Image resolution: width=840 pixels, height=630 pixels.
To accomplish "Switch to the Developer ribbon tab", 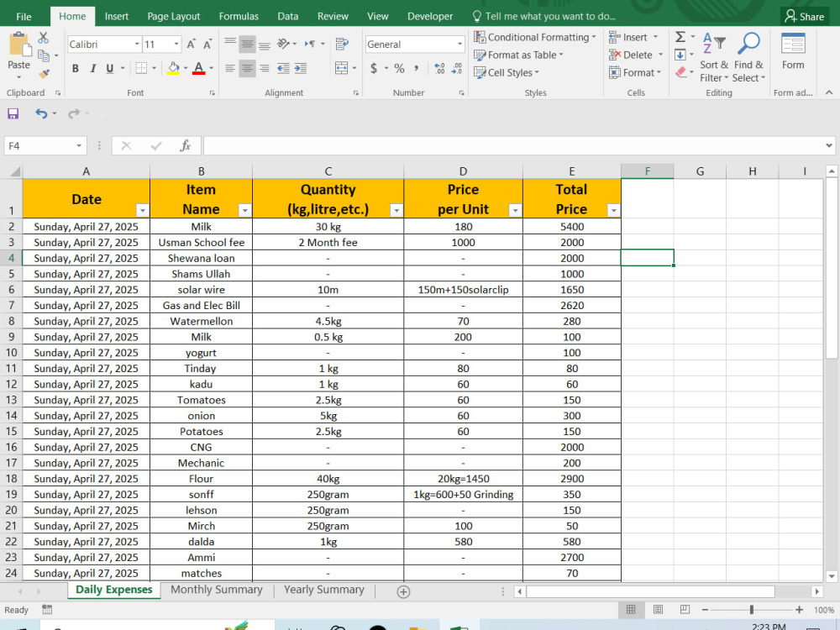I will pos(429,17).
